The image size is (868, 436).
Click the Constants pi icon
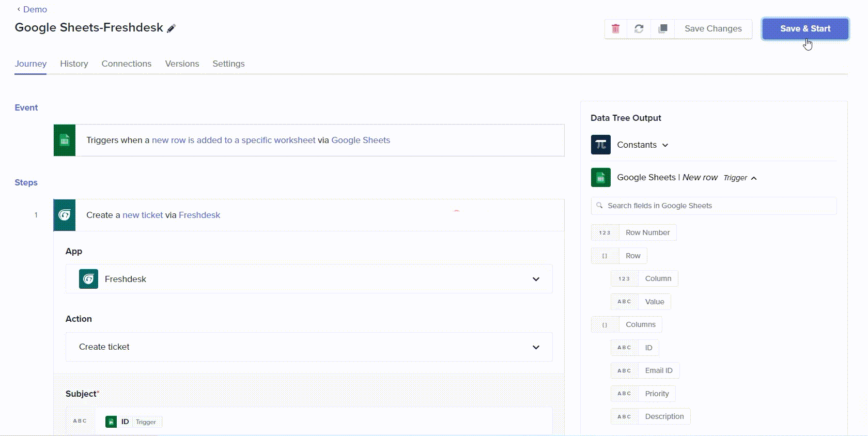pyautogui.click(x=600, y=145)
